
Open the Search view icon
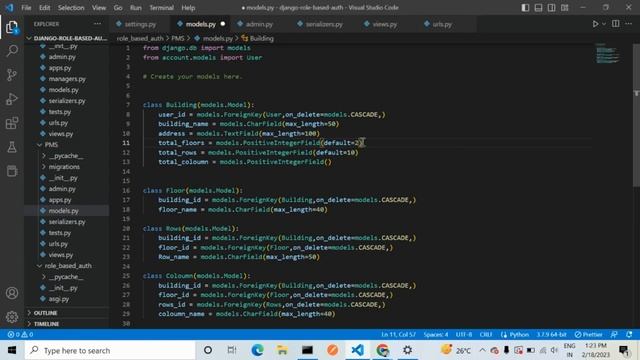[x=12, y=51]
